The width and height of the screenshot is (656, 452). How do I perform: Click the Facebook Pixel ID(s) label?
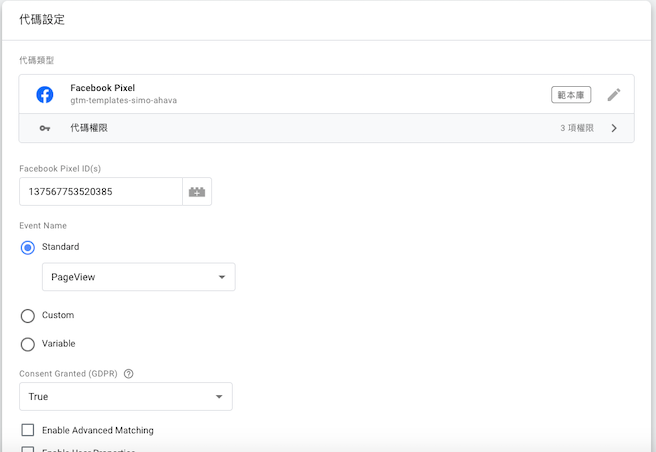60,169
